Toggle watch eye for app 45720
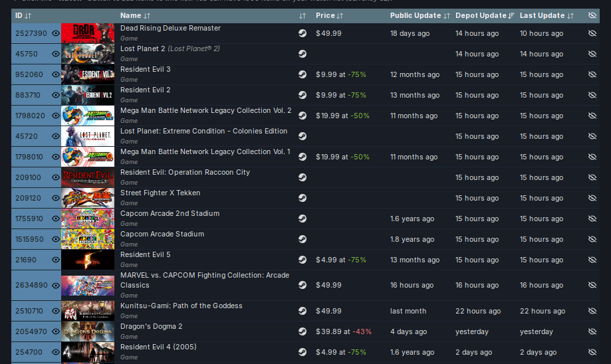The image size is (611, 364). coord(56,136)
